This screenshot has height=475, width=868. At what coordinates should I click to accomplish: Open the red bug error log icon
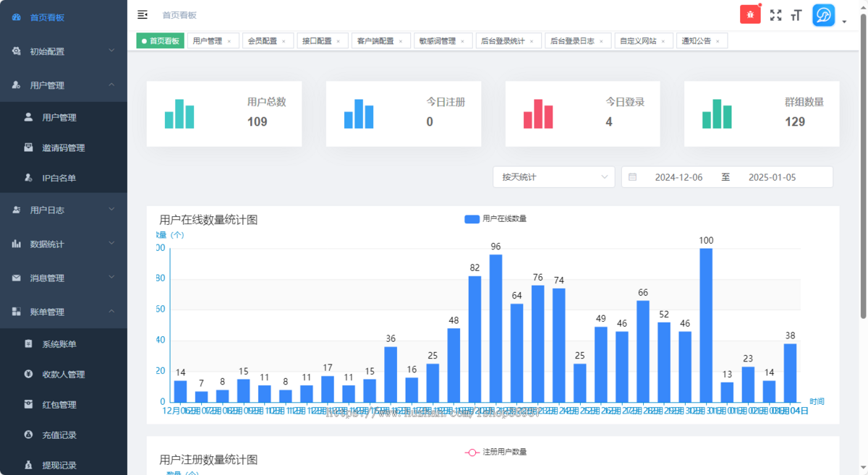750,14
